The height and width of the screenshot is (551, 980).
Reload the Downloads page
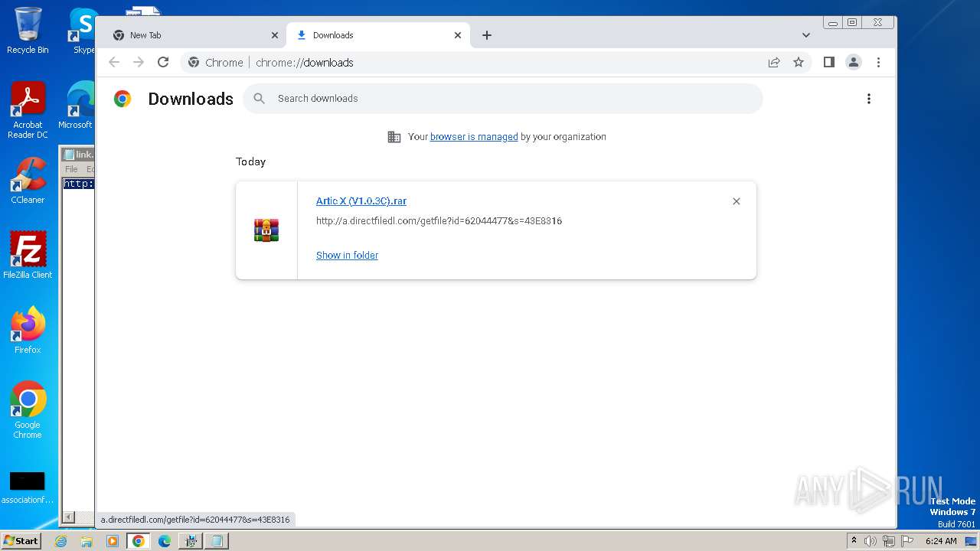pos(163,62)
